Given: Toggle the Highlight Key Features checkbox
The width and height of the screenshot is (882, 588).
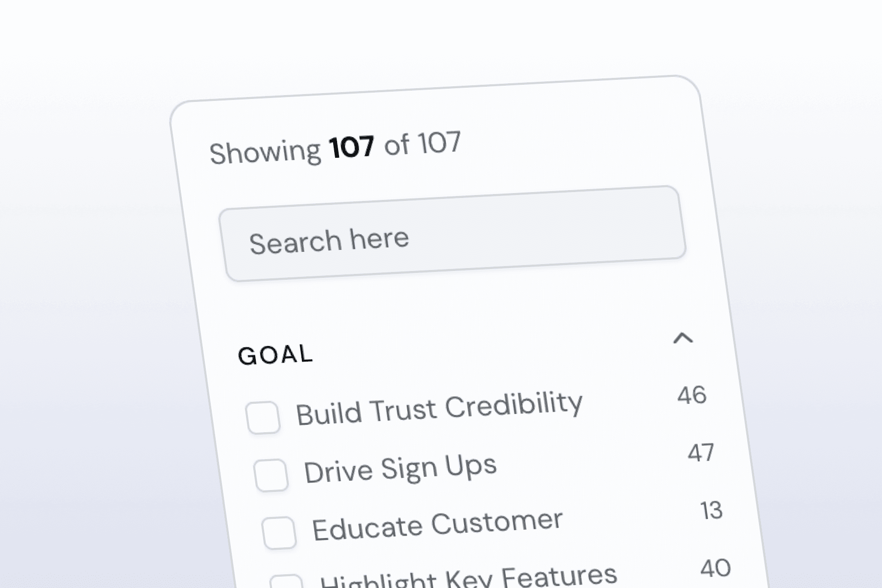Looking at the screenshot, I should click(x=287, y=582).
